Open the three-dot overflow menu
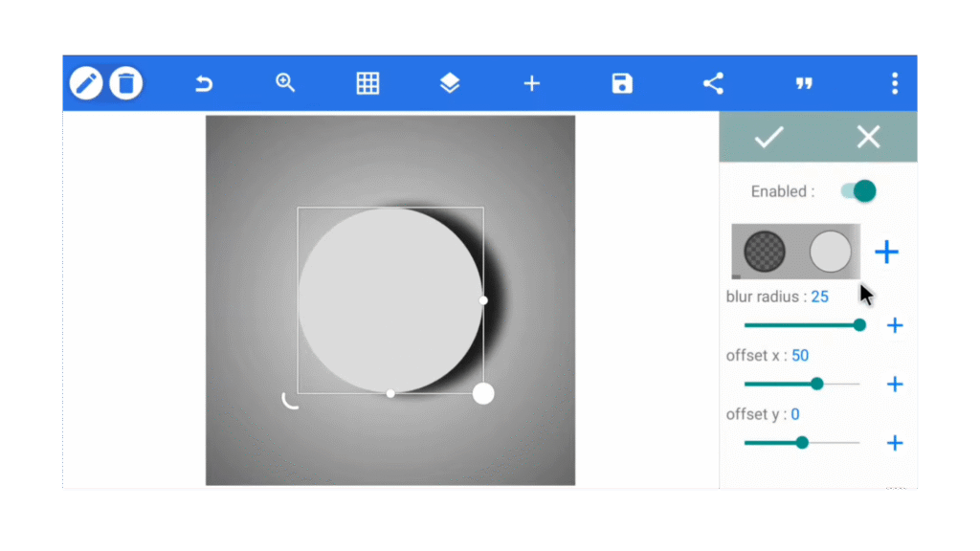 click(x=895, y=83)
